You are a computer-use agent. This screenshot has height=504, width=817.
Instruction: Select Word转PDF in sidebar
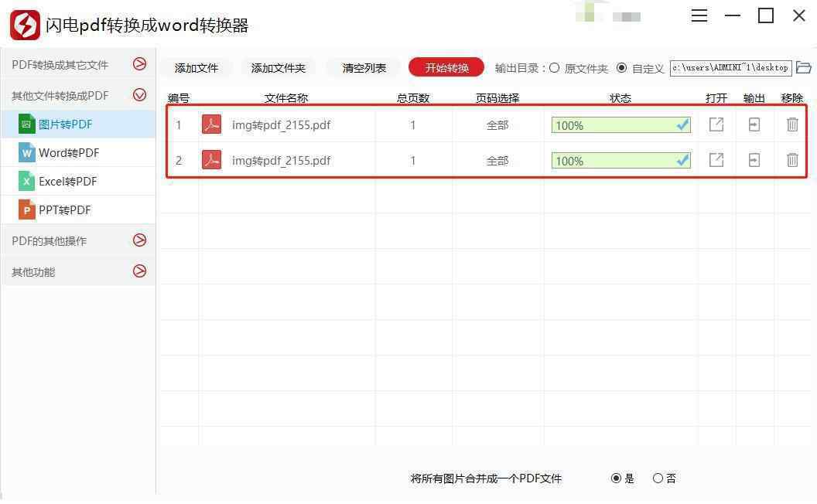pos(78,152)
